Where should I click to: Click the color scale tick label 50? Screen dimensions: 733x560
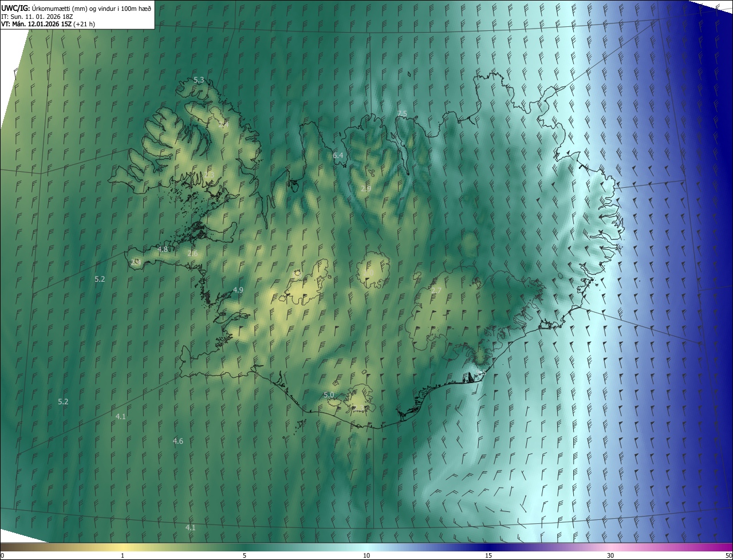(x=728, y=555)
